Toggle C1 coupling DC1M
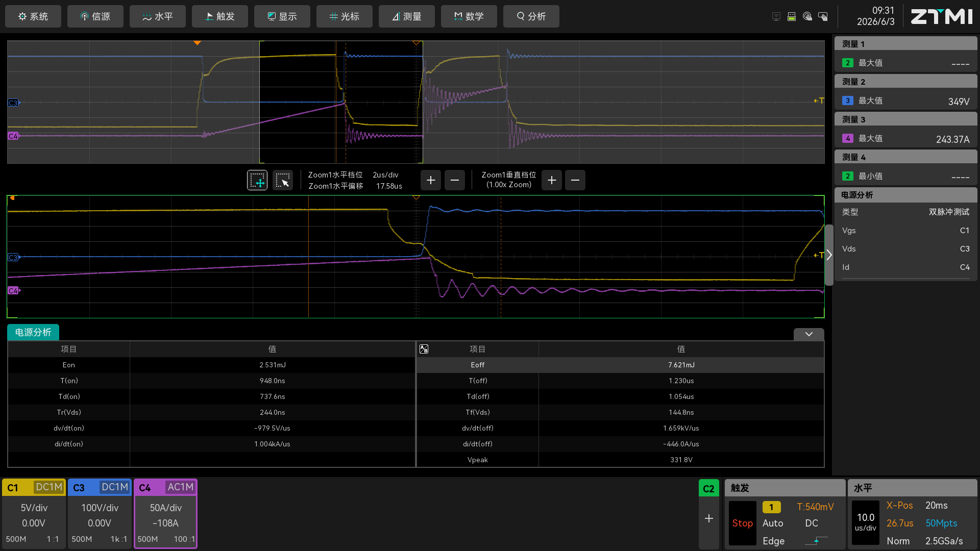The width and height of the screenshot is (980, 551). [x=49, y=487]
